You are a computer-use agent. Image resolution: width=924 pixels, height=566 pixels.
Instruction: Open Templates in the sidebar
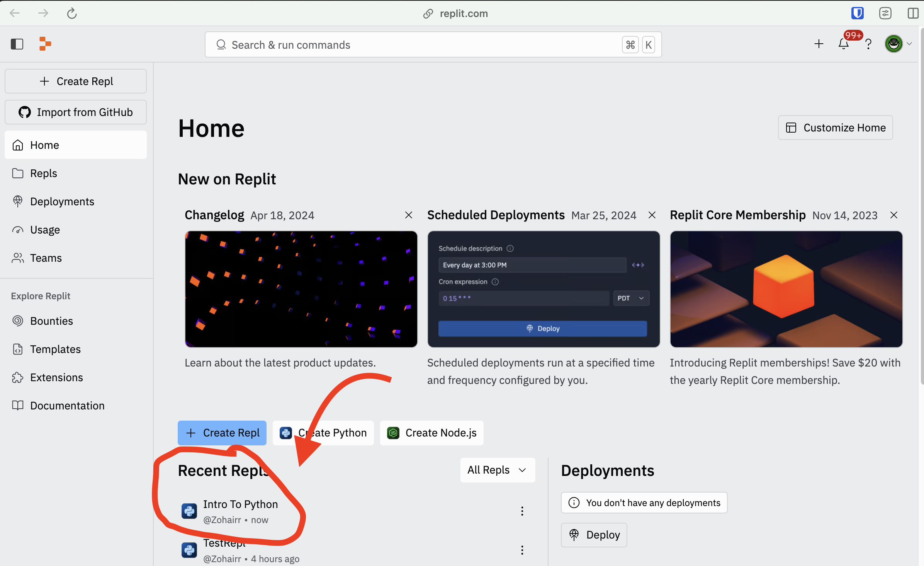tap(76, 349)
